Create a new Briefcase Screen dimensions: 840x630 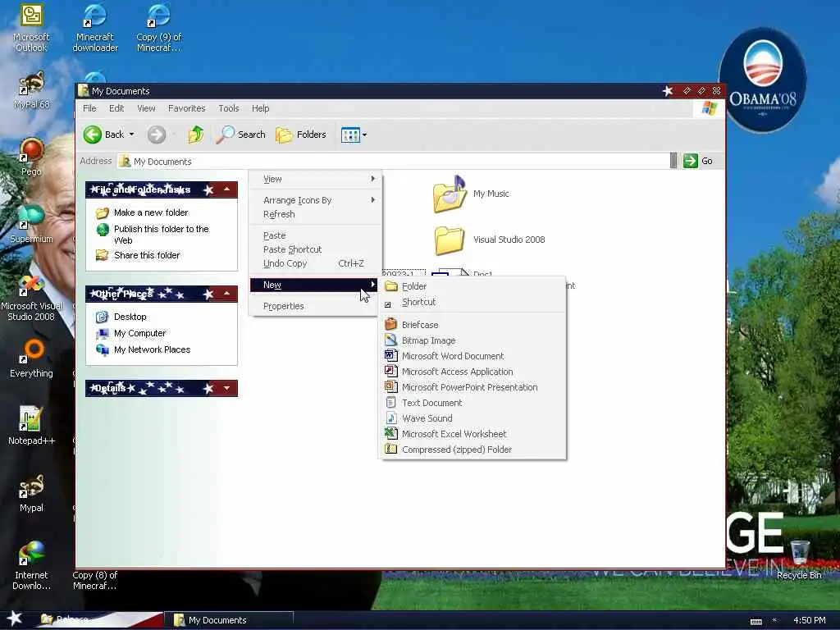click(x=472, y=325)
